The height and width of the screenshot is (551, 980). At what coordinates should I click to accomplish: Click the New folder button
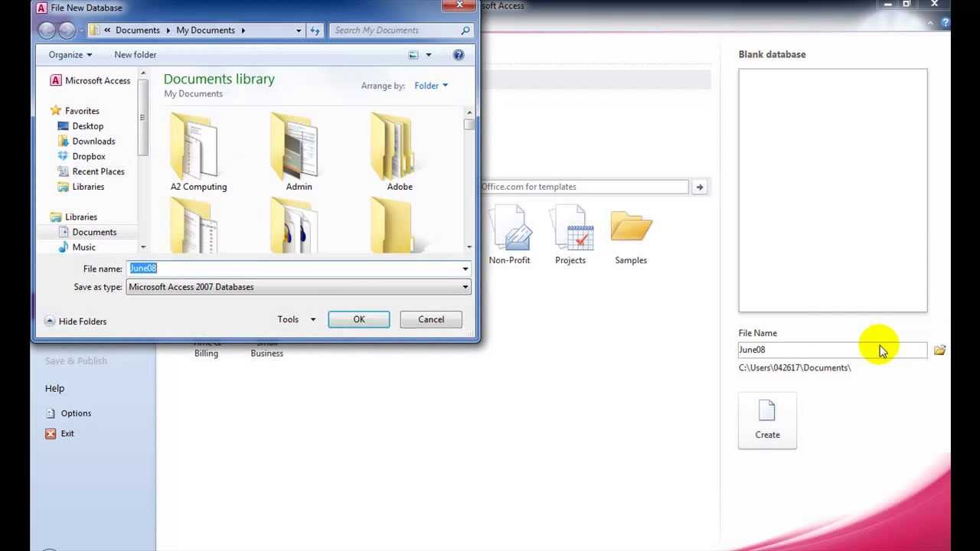(135, 54)
